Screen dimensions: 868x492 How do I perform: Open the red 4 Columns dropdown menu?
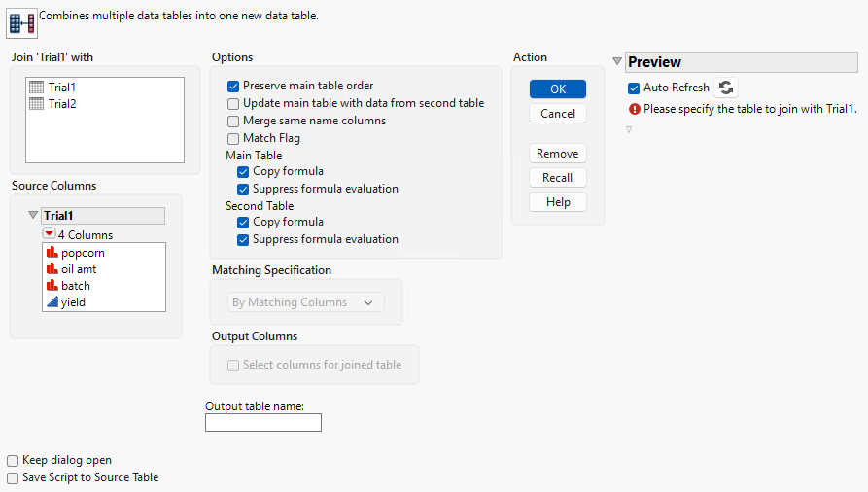click(x=49, y=234)
